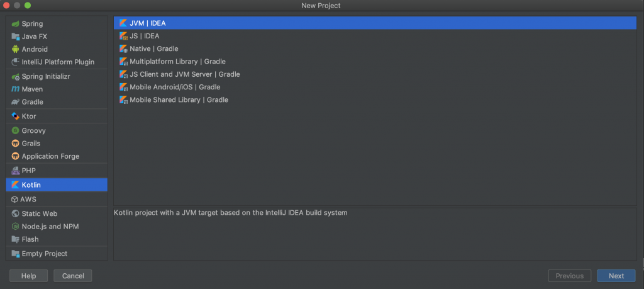Click the Spring leaf icon

pos(16,24)
